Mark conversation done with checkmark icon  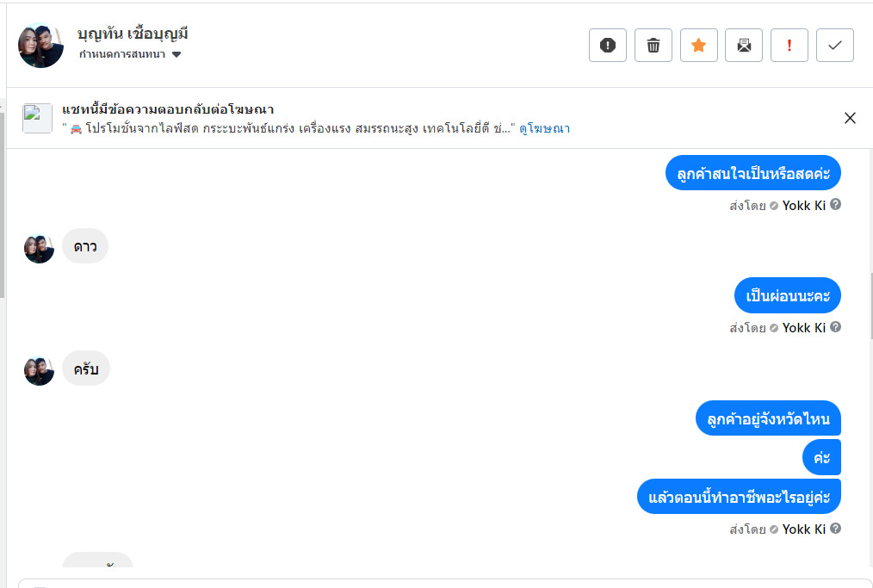pos(834,46)
